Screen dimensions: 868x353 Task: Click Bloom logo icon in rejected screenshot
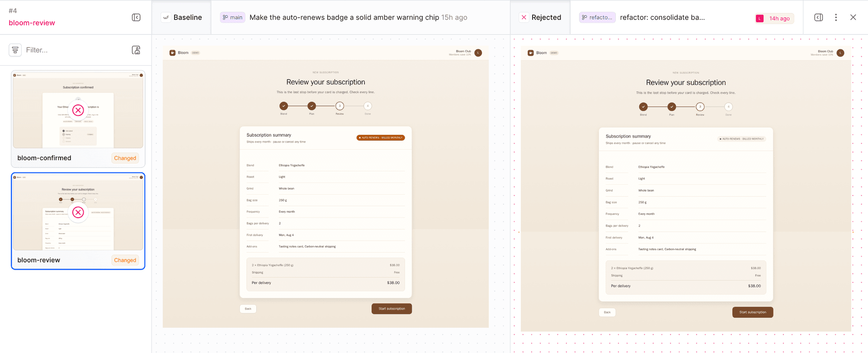(x=531, y=53)
